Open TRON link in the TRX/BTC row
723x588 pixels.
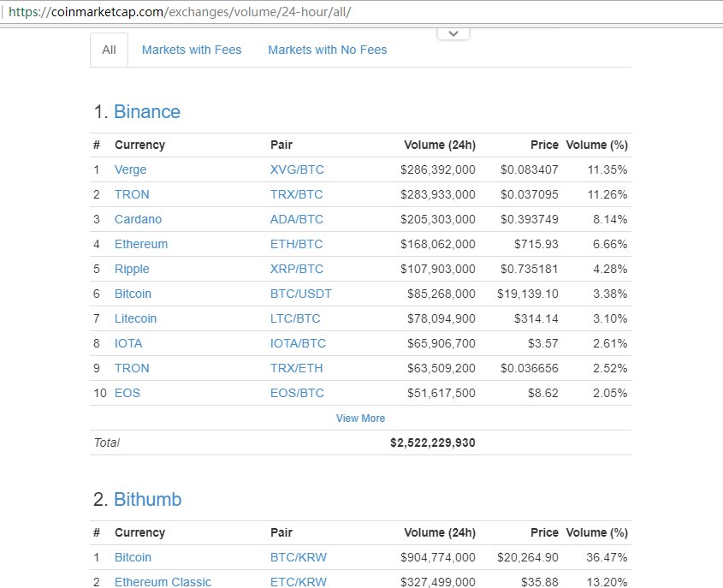click(x=132, y=194)
